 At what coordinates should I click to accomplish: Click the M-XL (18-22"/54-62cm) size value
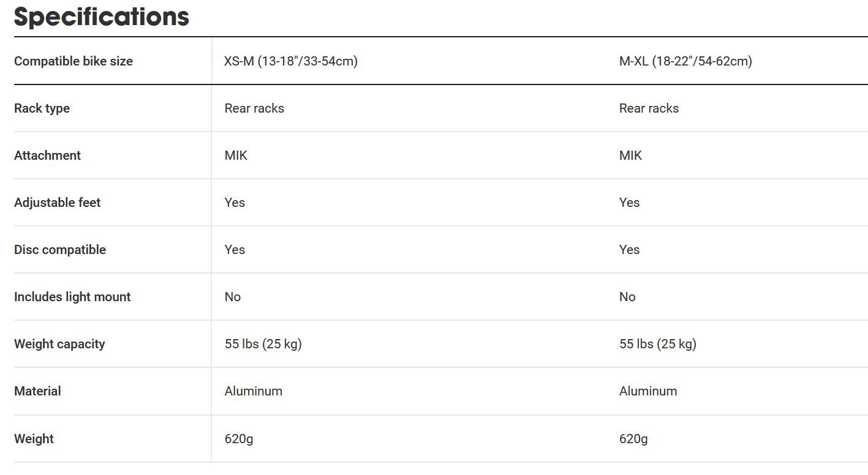[x=685, y=61]
